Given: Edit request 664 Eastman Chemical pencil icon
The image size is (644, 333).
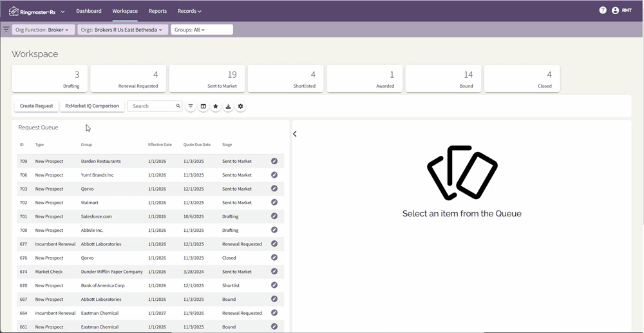Looking at the screenshot, I should point(274,313).
